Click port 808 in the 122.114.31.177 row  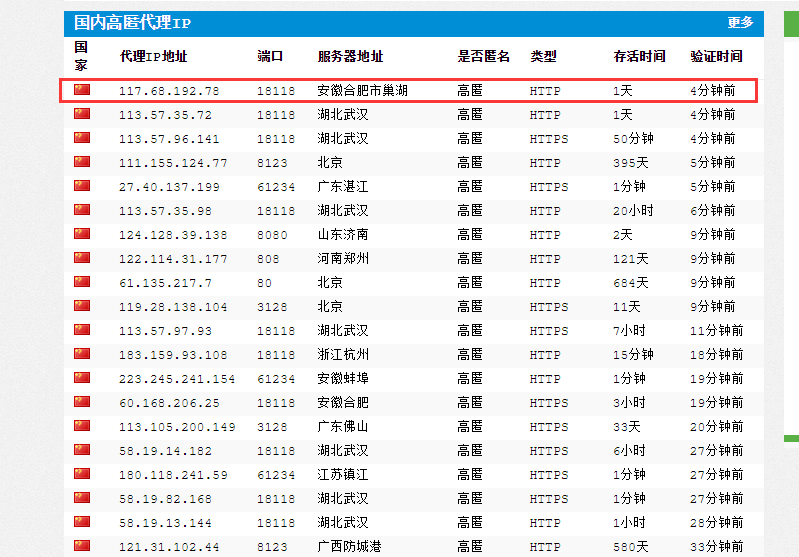pyautogui.click(x=268, y=259)
